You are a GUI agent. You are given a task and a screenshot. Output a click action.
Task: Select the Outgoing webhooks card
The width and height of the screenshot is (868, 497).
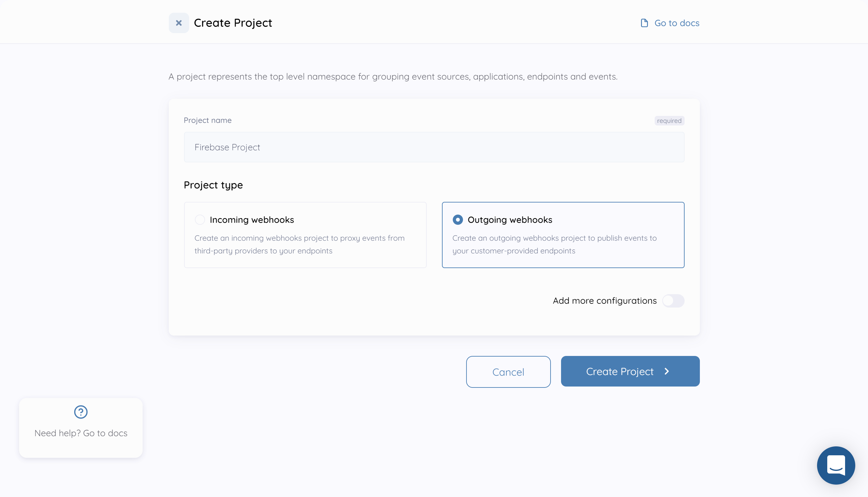563,235
